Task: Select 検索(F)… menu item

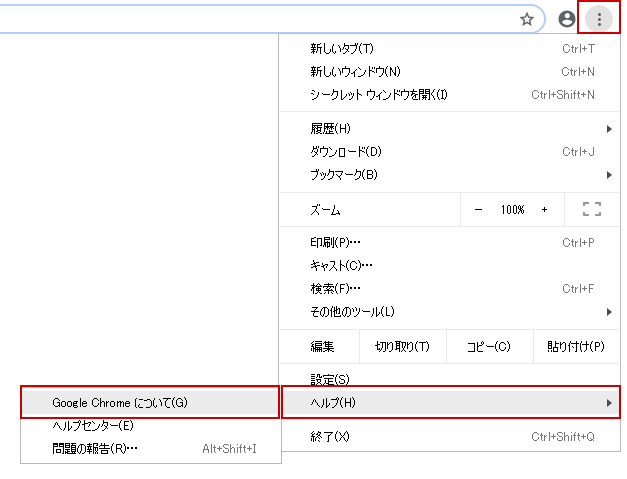Action: (449, 289)
